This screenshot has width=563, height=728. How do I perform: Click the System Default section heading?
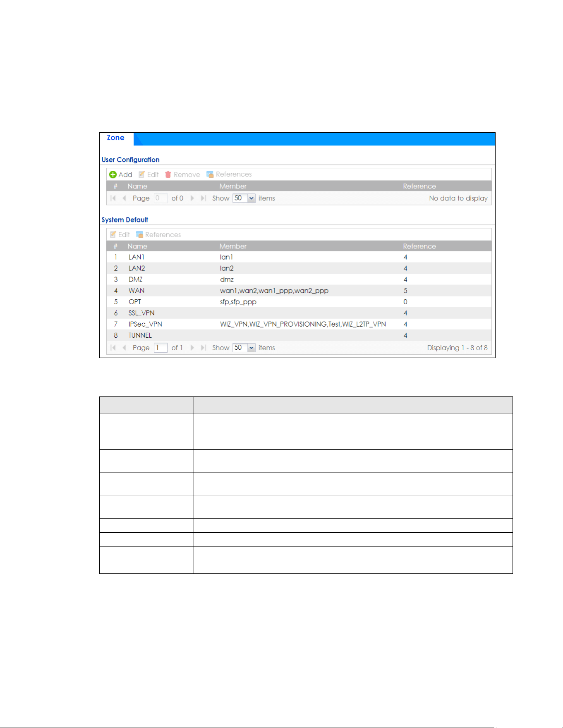coord(125,220)
